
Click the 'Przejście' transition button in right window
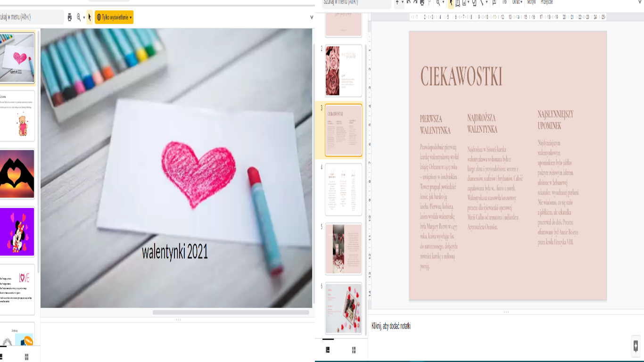[547, 2]
